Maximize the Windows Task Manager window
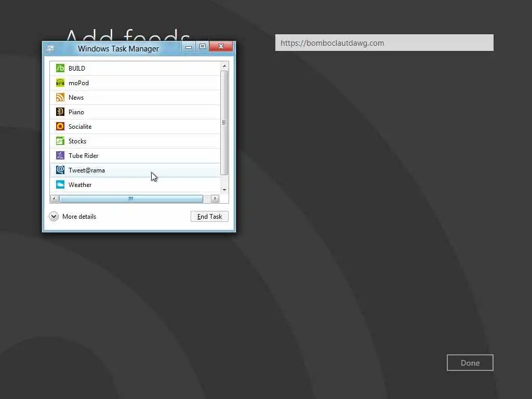The width and height of the screenshot is (532, 399). (x=203, y=47)
